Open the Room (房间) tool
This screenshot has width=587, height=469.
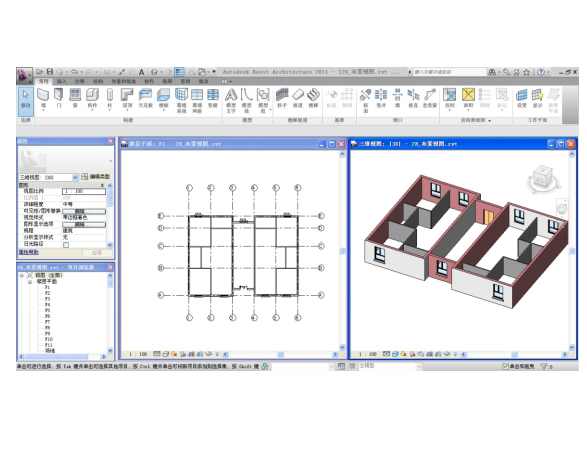(x=450, y=99)
